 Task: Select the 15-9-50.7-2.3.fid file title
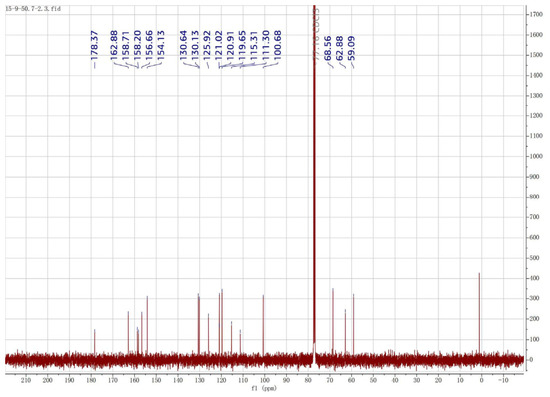33,8
